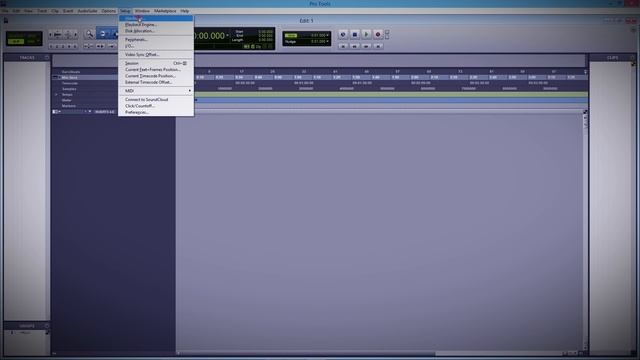Select the Zoomer tool
This screenshot has width=640, height=360.
click(89, 34)
